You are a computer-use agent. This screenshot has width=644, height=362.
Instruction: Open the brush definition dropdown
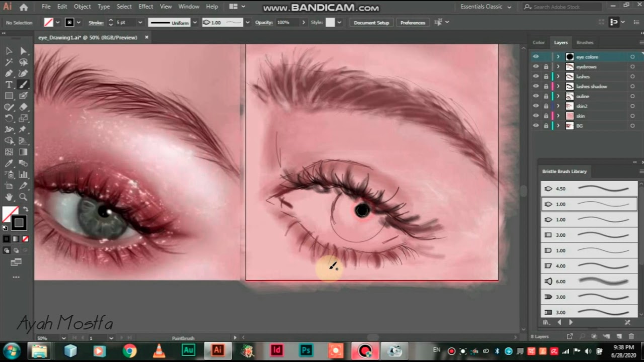(x=247, y=23)
